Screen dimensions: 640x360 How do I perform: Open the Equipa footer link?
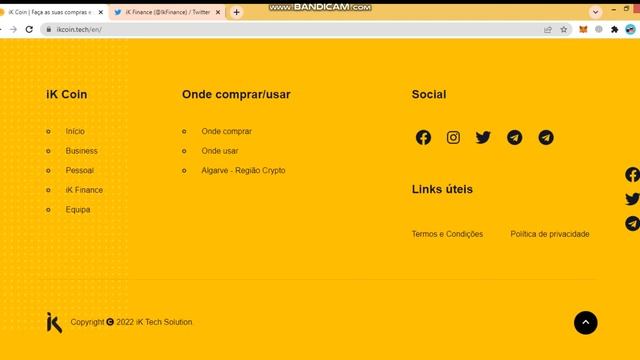pos(78,210)
